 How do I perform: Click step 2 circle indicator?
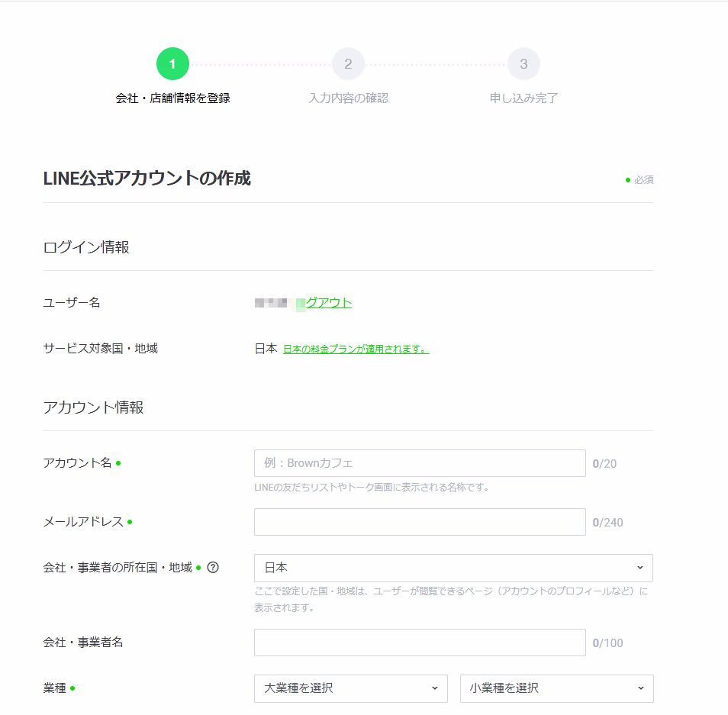pos(348,63)
